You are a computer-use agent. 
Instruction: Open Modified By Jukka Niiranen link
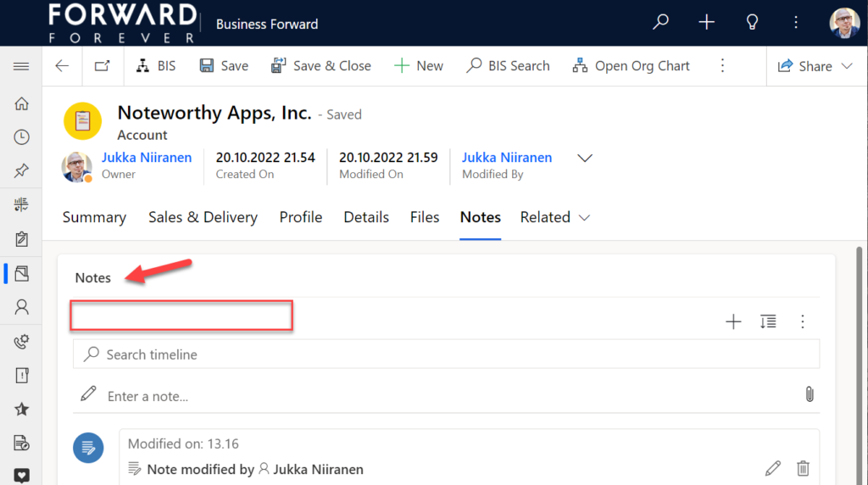click(507, 157)
